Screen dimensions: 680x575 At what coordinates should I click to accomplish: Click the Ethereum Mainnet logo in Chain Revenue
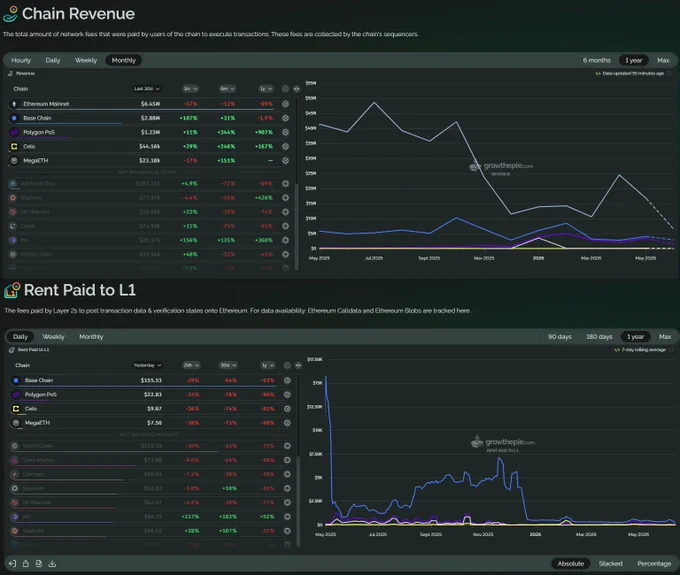(x=14, y=104)
